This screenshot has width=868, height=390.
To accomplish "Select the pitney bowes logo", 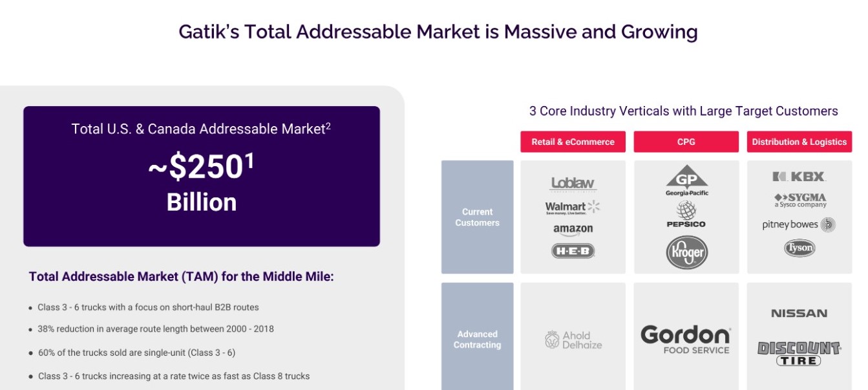I will pos(799,225).
